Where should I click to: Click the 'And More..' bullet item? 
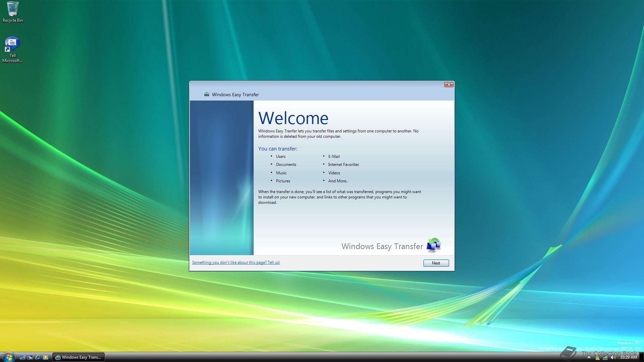pos(338,181)
